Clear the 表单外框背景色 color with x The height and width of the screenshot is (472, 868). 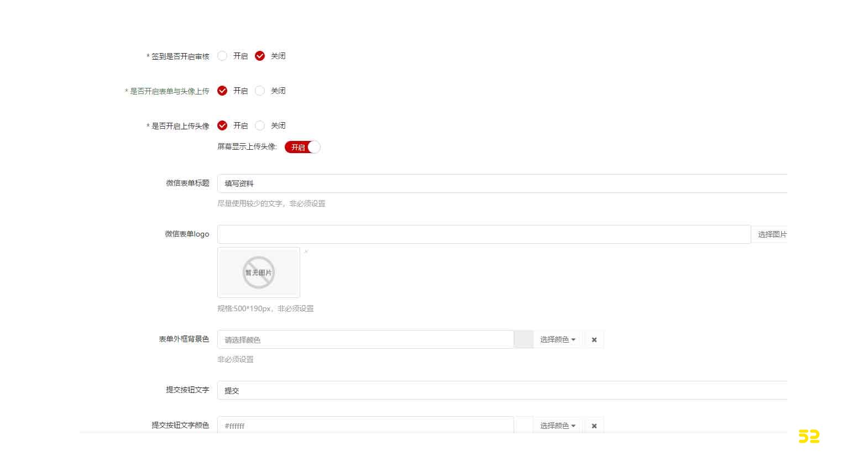(x=594, y=339)
